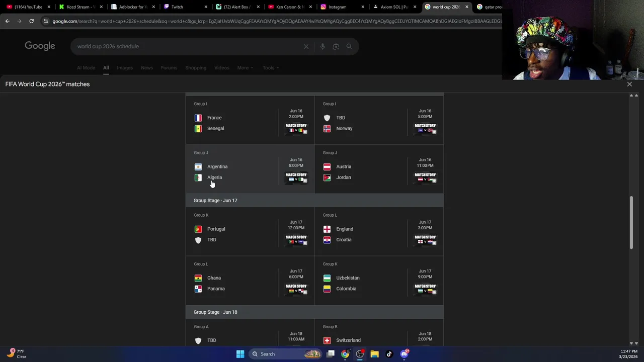This screenshot has height=362, width=644.
Task: Switch to the Instagram browser tab
Action: (x=341, y=7)
